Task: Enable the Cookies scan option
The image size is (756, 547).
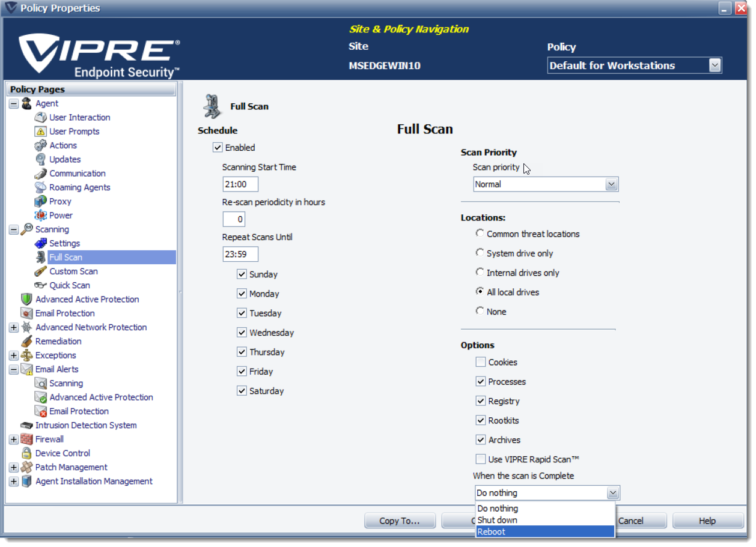Action: [x=480, y=361]
